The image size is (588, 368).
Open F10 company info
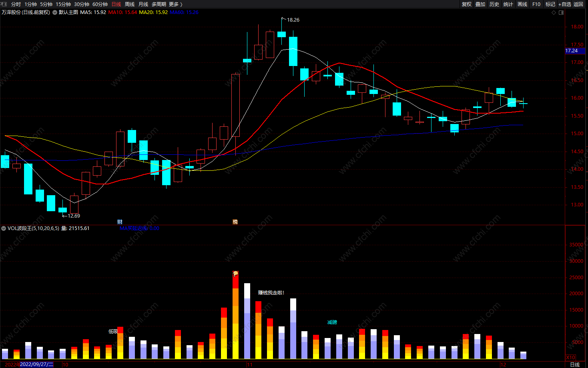[x=536, y=4]
